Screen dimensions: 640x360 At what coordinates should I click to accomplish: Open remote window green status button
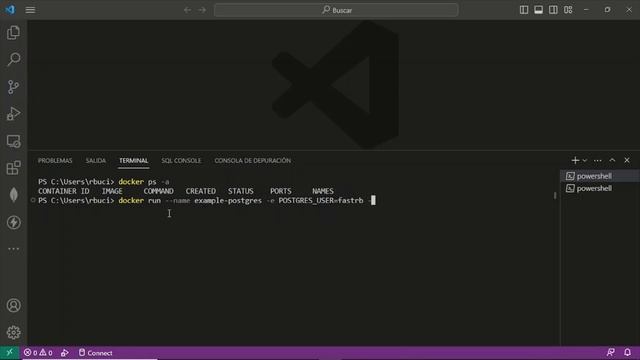9,353
